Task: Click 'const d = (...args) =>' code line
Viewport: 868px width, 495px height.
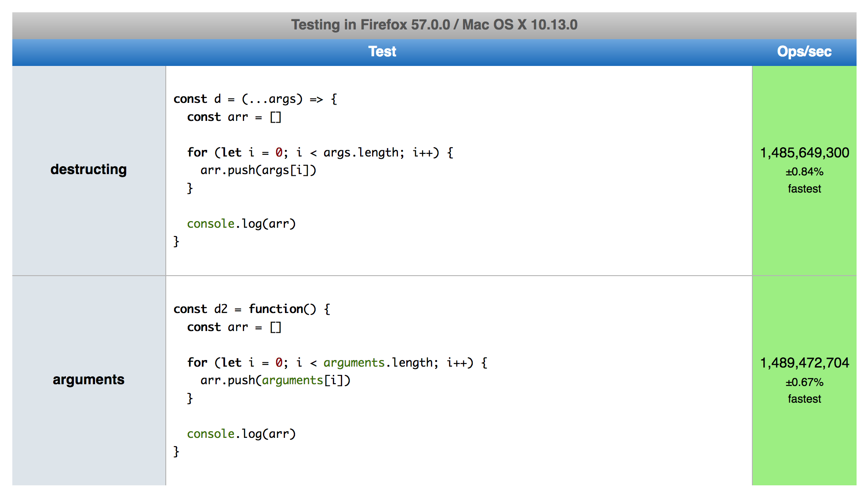Action: coord(255,99)
